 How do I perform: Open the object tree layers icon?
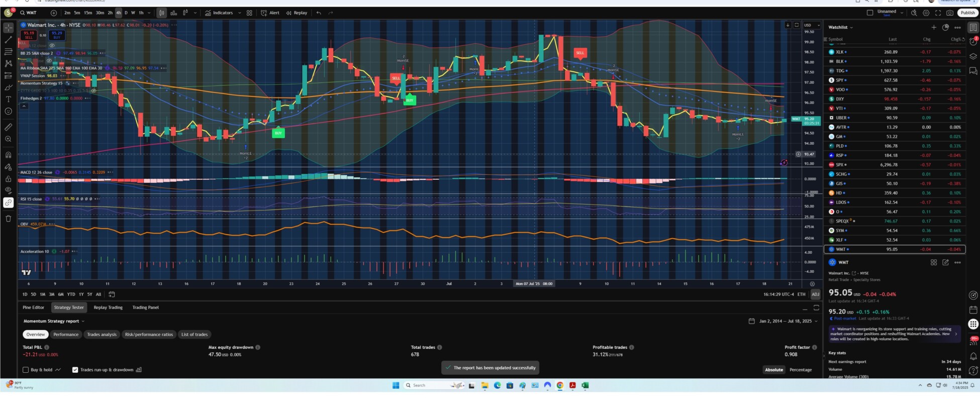[973, 56]
